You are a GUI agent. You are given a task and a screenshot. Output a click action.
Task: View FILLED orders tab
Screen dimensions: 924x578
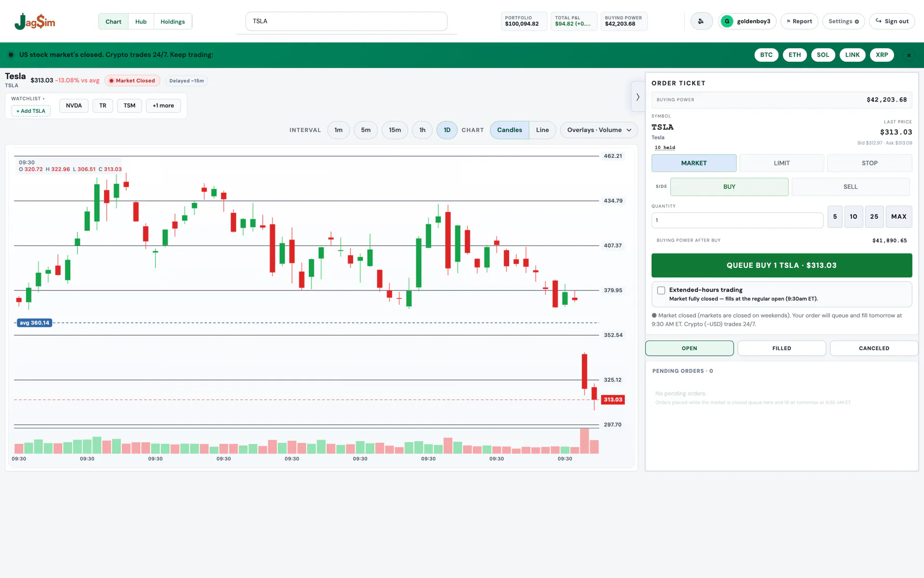tap(782, 348)
